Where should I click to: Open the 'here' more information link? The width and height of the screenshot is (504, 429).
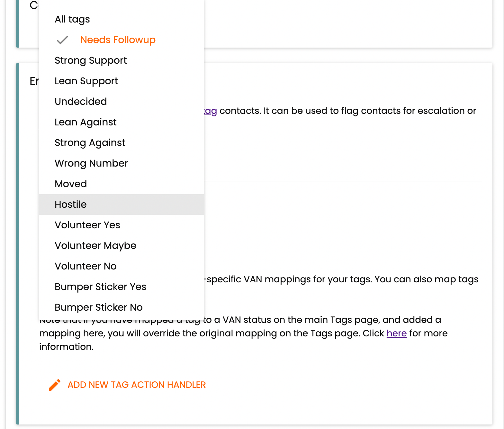tap(397, 333)
